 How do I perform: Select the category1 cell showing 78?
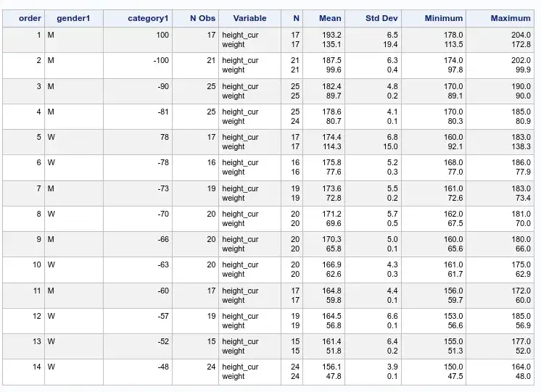(164, 137)
